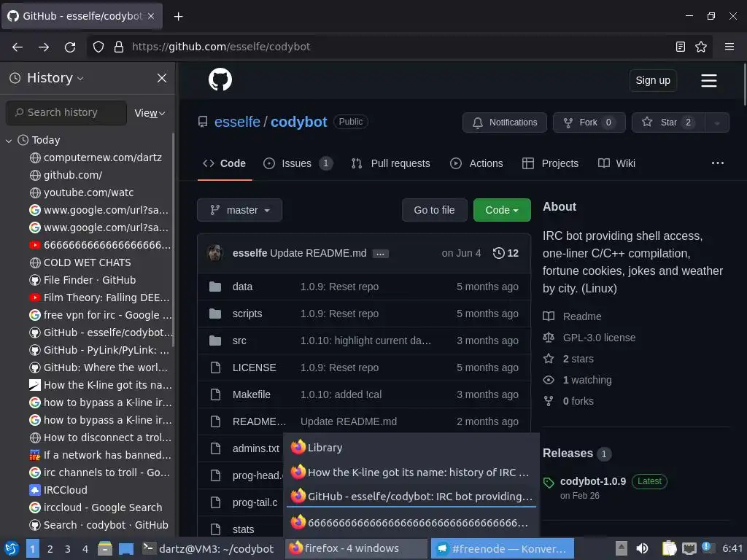Open the Actions tab
The image size is (747, 560).
pyautogui.click(x=476, y=163)
